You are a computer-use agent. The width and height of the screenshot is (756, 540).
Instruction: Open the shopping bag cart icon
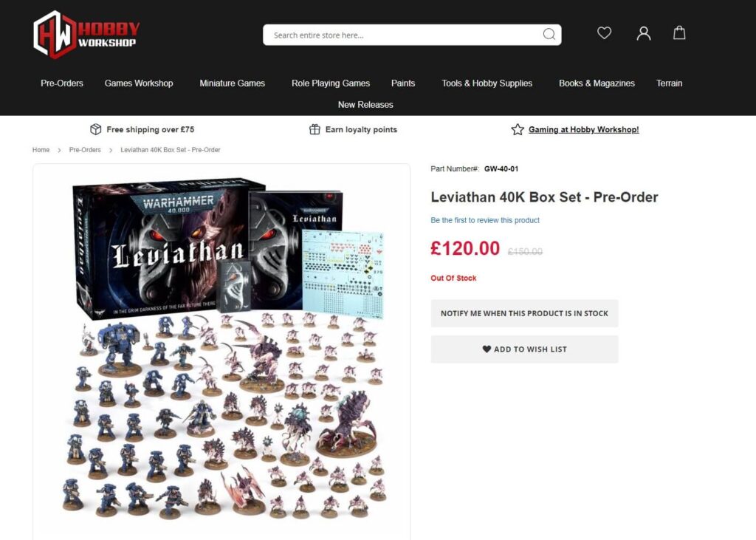(679, 33)
